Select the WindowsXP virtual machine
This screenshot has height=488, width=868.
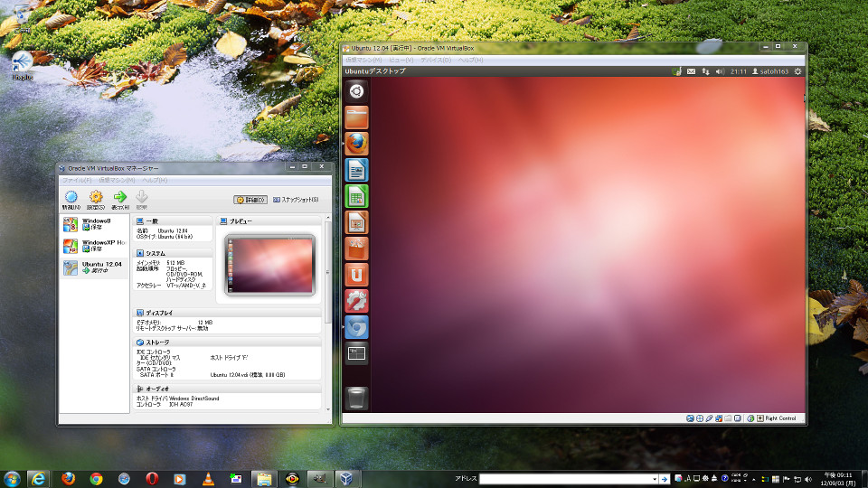[x=94, y=246]
